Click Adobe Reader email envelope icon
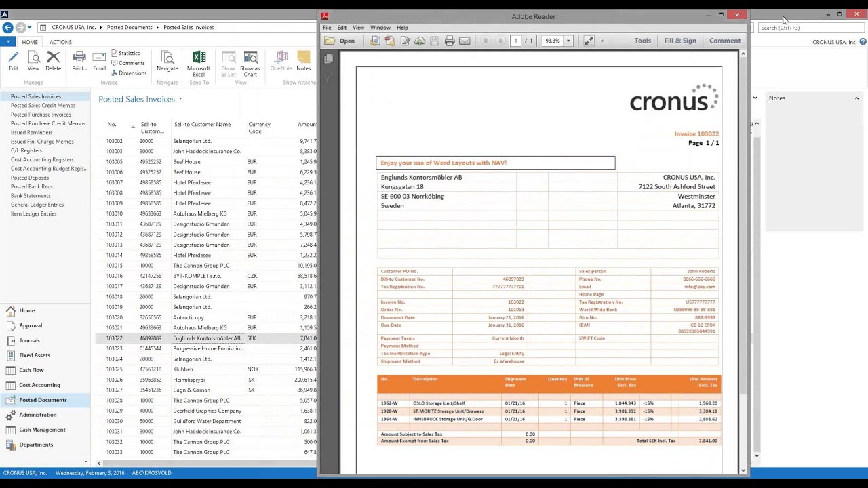 tap(465, 41)
